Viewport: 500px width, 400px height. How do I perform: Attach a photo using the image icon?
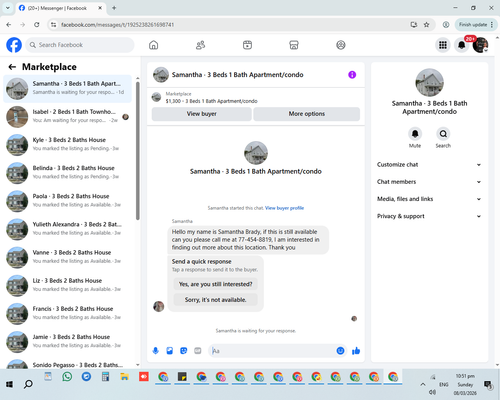pyautogui.click(x=170, y=351)
